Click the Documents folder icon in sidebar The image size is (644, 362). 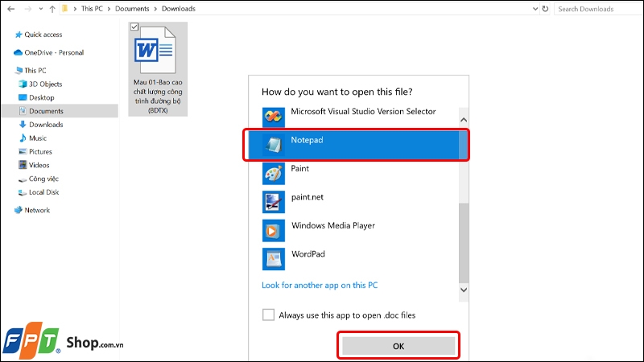(x=23, y=111)
